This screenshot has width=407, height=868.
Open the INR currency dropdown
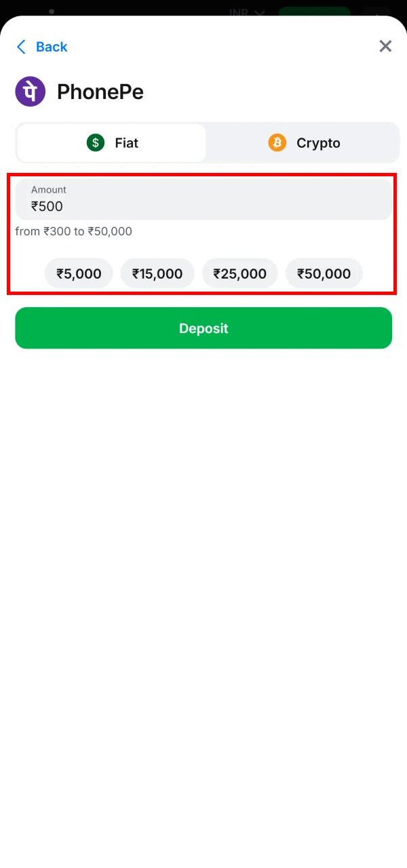[x=244, y=12]
